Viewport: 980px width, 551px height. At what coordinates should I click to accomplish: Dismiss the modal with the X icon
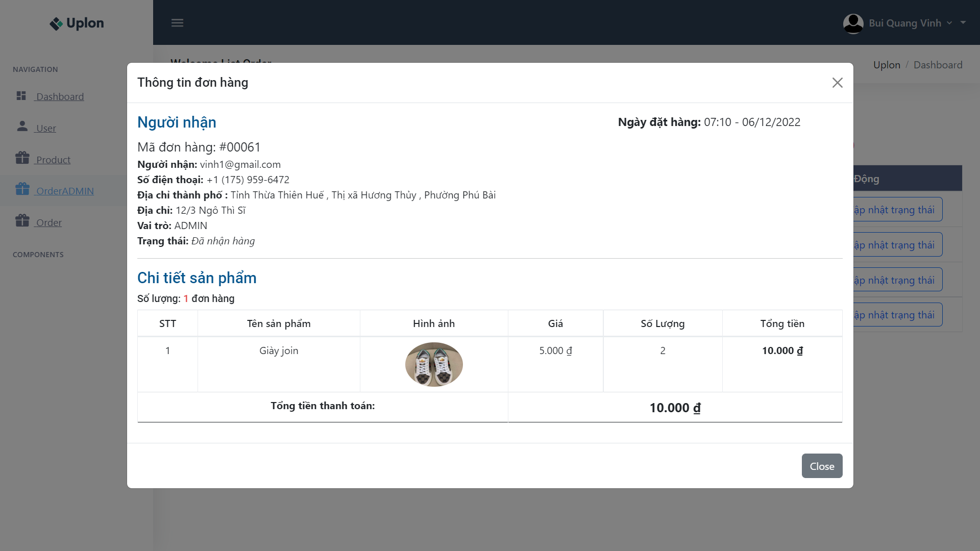click(837, 82)
